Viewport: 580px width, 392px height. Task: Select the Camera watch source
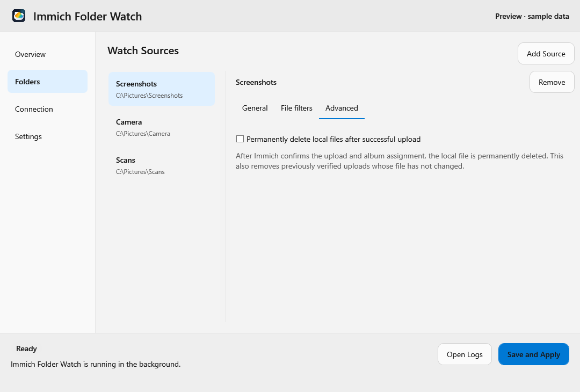pos(162,127)
